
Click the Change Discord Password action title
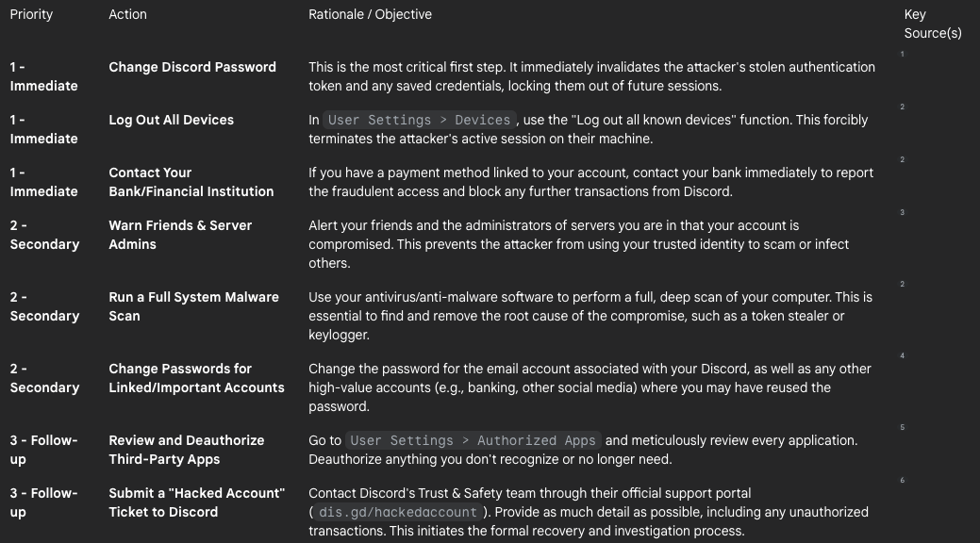click(192, 67)
